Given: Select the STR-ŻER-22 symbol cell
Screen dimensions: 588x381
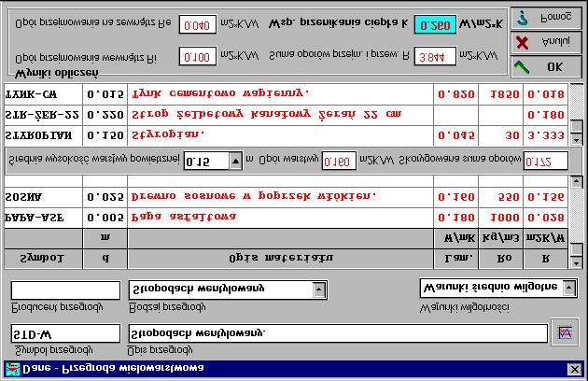Looking at the screenshot, I should click(43, 115).
